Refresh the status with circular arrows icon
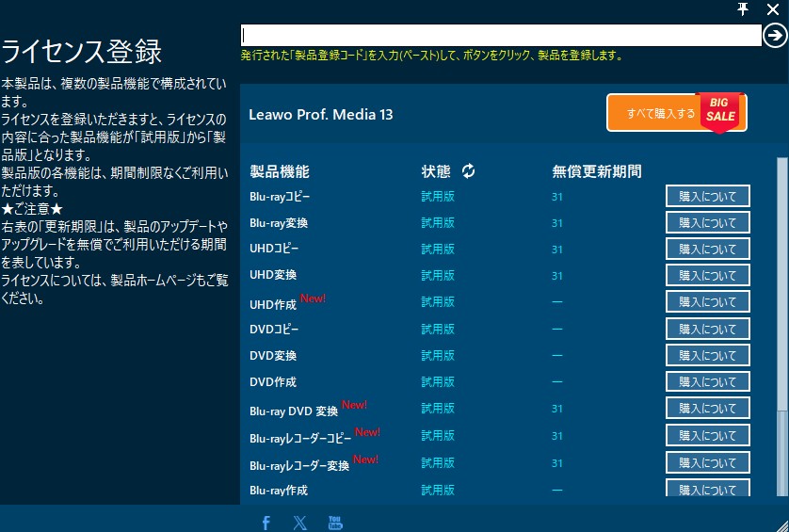This screenshot has height=532, width=789. 469,171
